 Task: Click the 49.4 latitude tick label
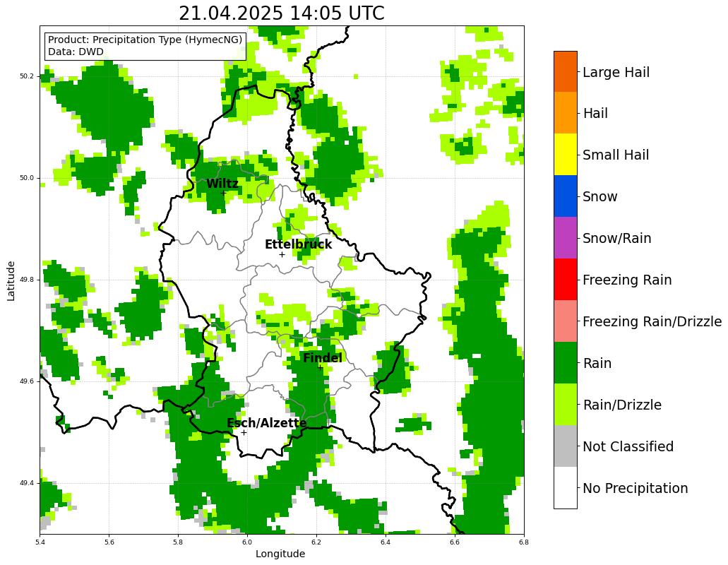click(27, 483)
